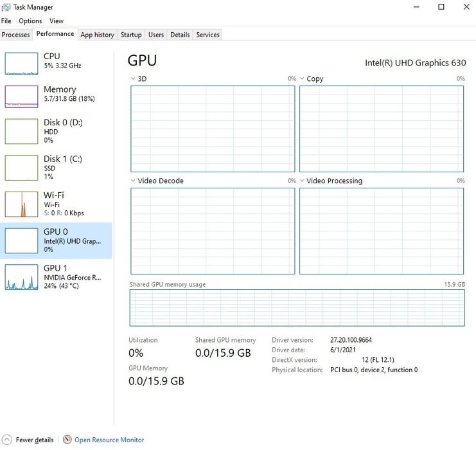Go to the Startup tab

tap(131, 35)
